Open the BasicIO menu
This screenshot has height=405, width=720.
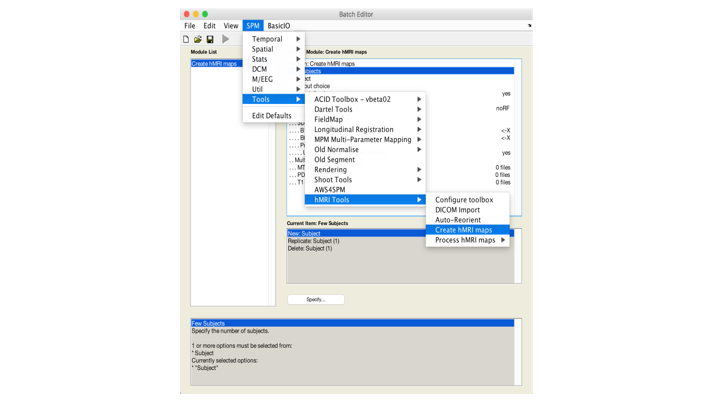[x=279, y=26]
